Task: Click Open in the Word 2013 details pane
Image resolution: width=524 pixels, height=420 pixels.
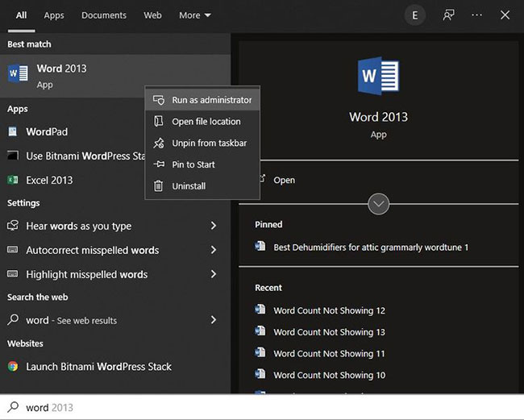Action: coord(284,180)
